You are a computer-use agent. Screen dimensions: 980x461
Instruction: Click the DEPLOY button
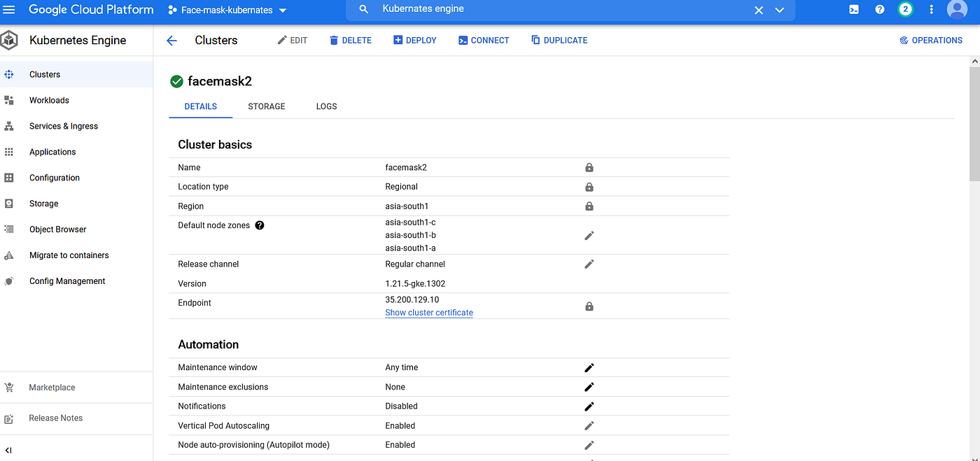click(415, 41)
